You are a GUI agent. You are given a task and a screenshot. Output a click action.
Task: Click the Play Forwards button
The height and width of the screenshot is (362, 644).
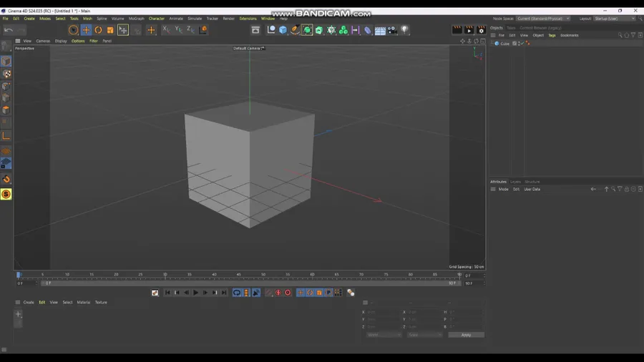coord(195,293)
